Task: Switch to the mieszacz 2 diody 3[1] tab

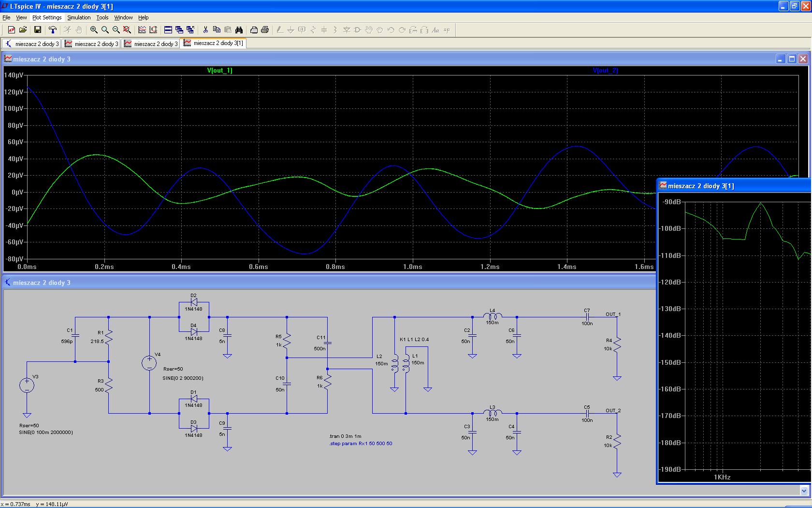Action: [213, 43]
